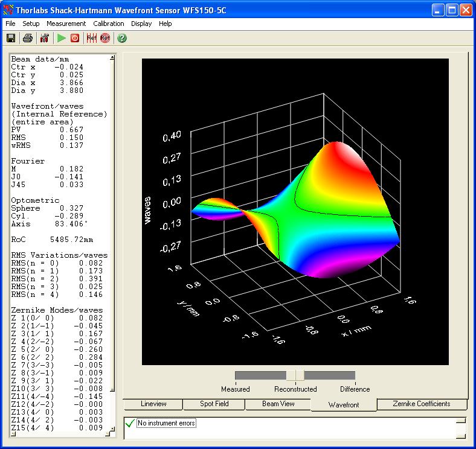
Task: Click the 'Ctr x -0.024' beam row
Action: pos(47,67)
